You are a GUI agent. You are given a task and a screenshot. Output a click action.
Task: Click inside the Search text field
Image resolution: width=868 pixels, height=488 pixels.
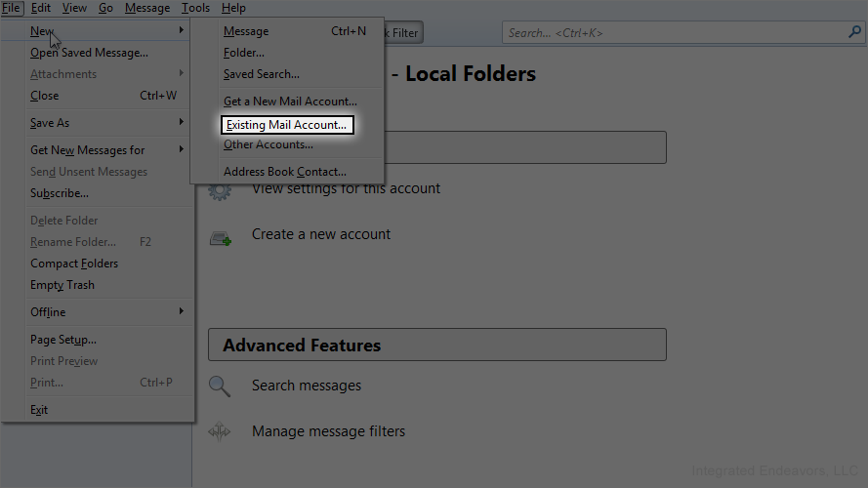674,32
